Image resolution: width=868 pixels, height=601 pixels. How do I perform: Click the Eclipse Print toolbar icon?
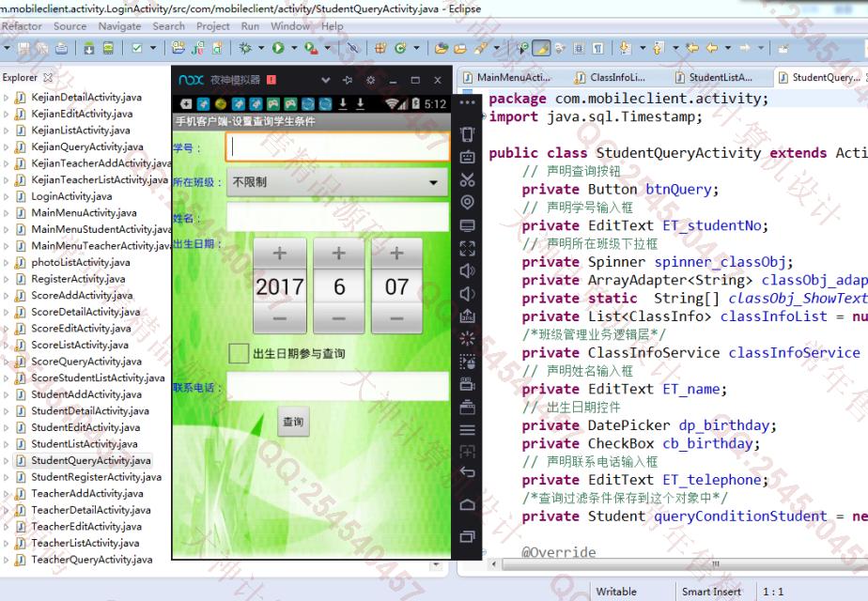[x=61, y=49]
